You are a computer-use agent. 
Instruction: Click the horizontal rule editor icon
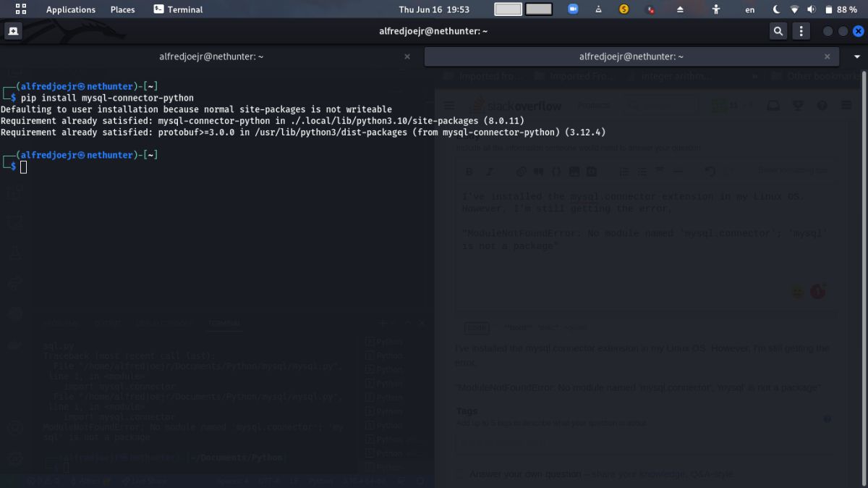(678, 172)
